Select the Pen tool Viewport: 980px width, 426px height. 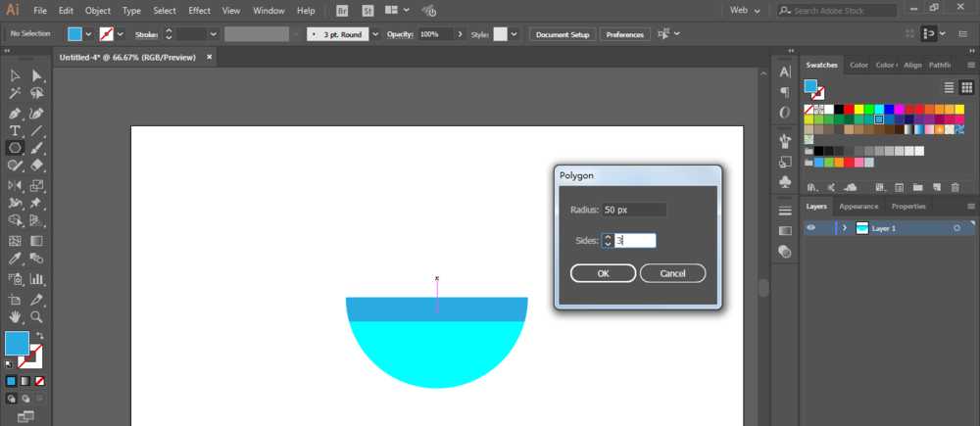click(x=15, y=113)
